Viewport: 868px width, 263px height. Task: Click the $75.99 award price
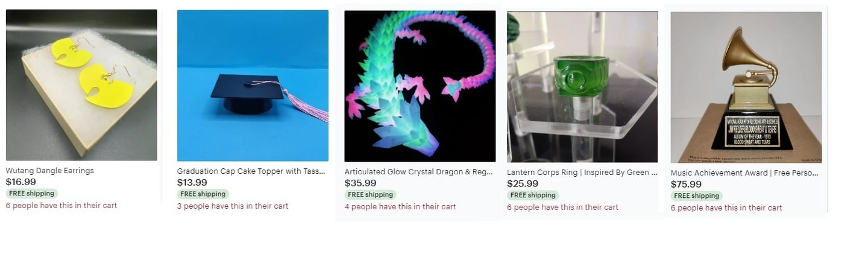tap(687, 185)
